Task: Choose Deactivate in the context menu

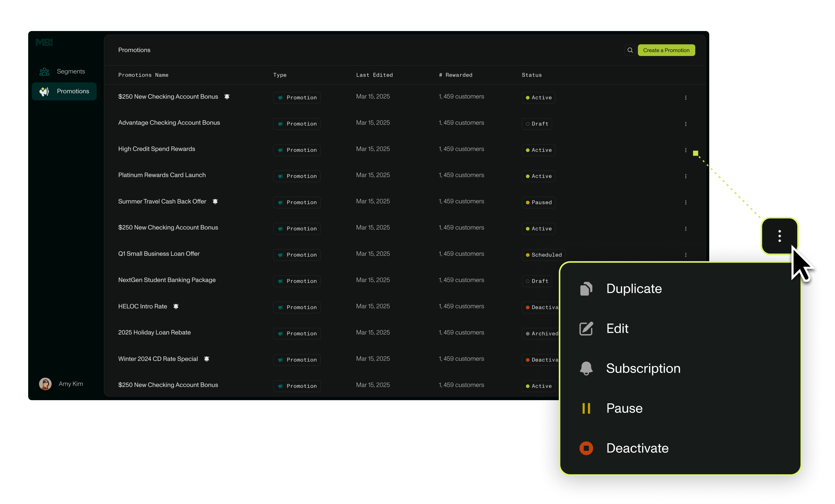Action: [637, 448]
